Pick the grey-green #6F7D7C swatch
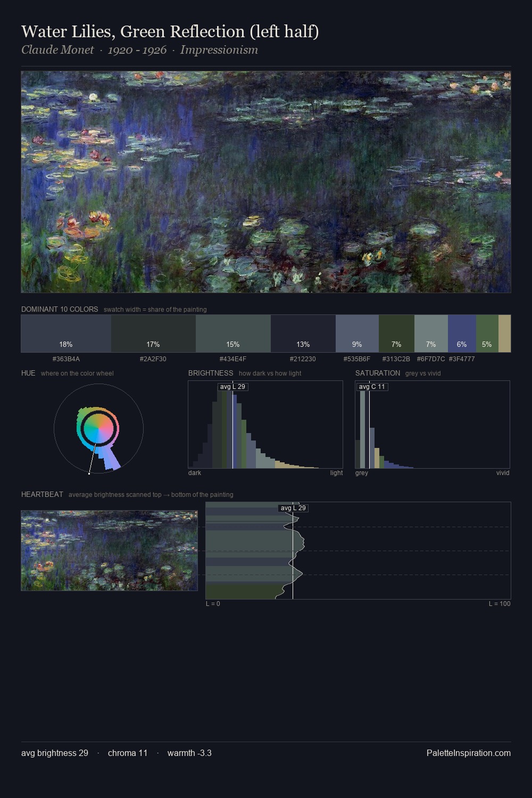532x798 pixels. [431, 334]
